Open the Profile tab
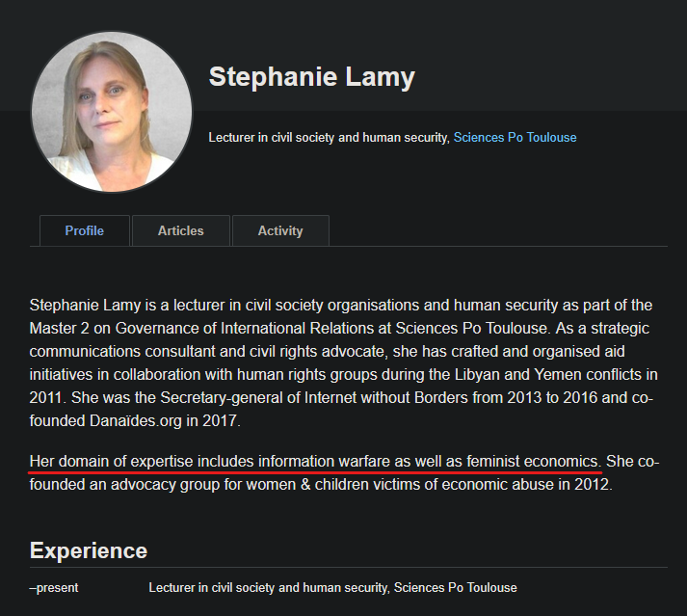This screenshot has width=687, height=616. pyautogui.click(x=85, y=230)
